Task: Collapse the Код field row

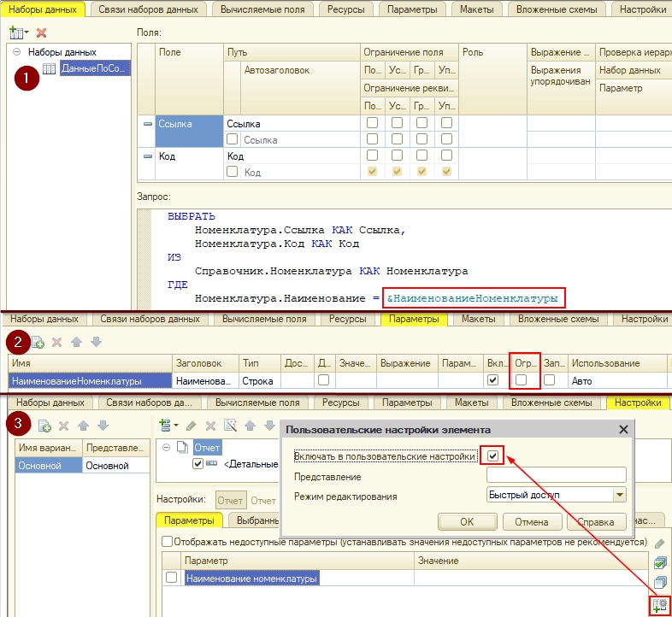Action: click(x=148, y=156)
